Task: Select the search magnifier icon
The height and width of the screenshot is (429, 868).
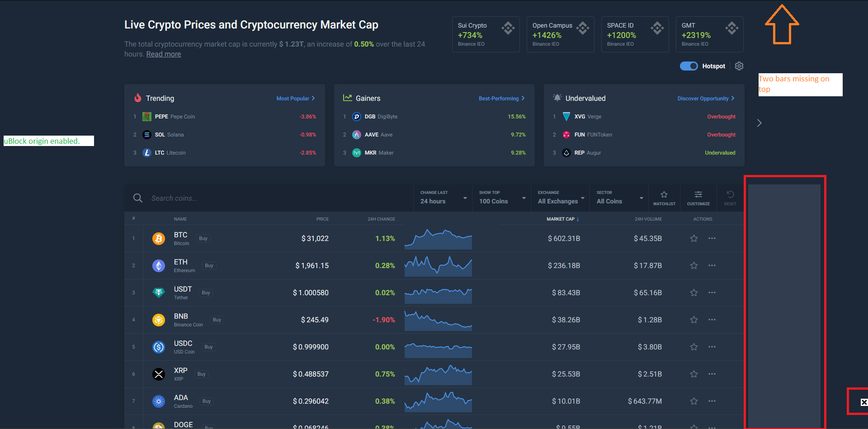Action: tap(138, 198)
